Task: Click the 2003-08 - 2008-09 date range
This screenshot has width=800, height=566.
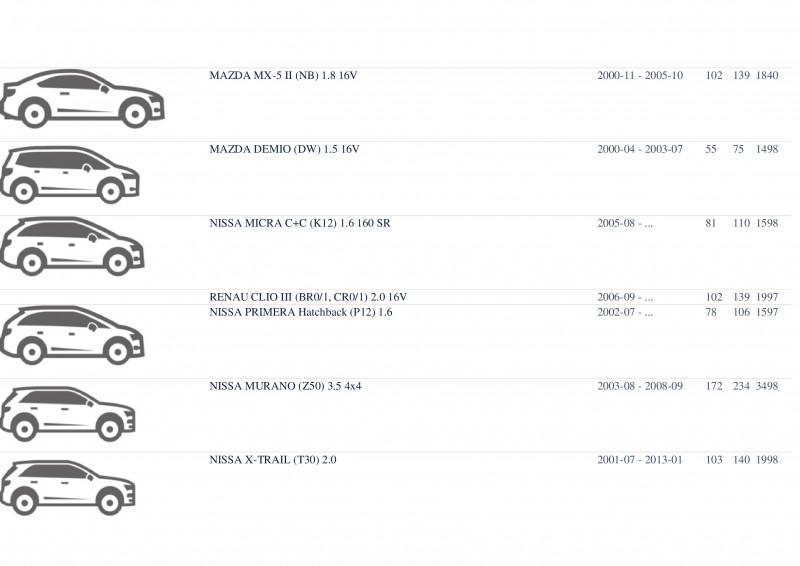Action: (640, 386)
